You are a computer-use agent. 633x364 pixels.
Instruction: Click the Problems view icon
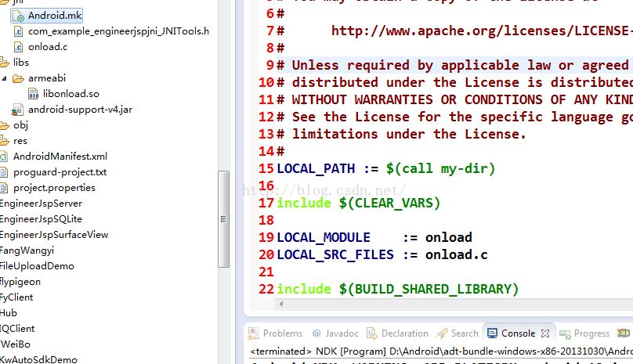(254, 333)
